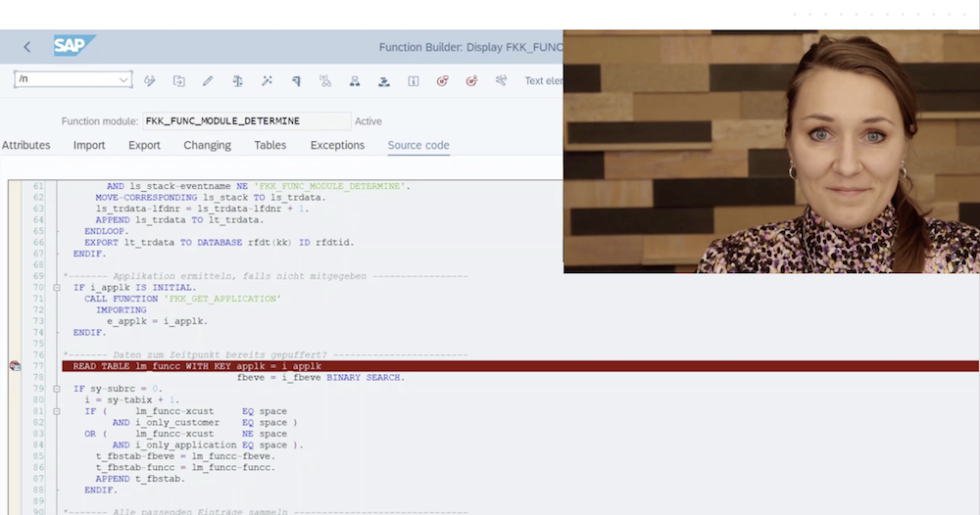This screenshot has height=515, width=980.
Task: Click the Check syntax scales icon
Action: 237,81
